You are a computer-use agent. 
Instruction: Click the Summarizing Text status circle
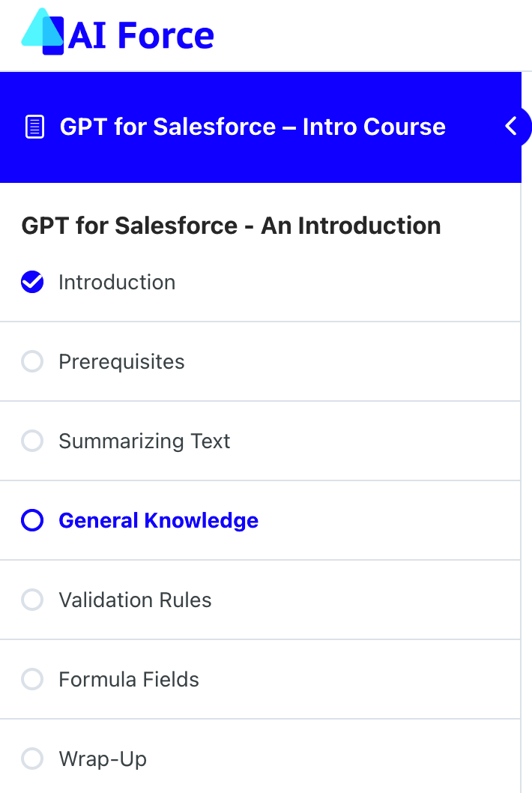click(x=32, y=441)
